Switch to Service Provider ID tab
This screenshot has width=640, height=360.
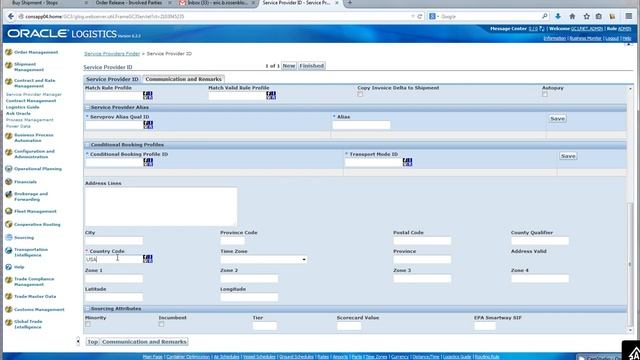pos(112,79)
